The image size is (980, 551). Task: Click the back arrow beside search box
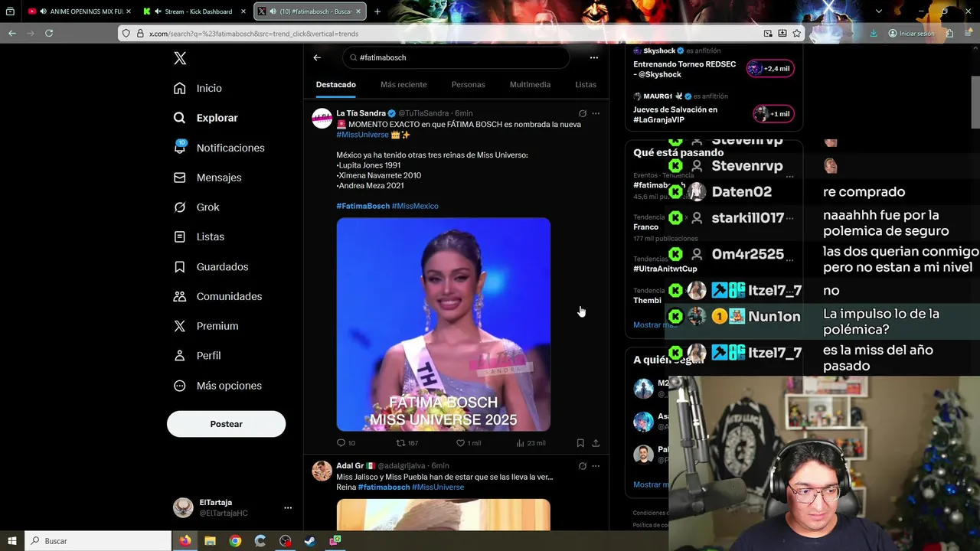[x=317, y=57]
